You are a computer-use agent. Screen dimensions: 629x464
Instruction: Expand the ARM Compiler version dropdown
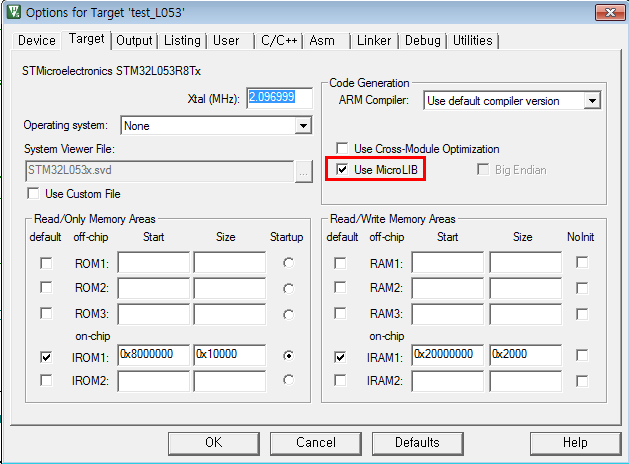[592, 101]
